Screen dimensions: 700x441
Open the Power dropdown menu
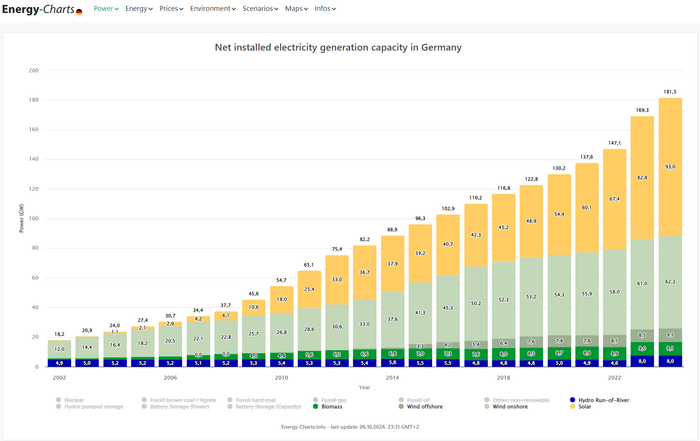coord(106,8)
